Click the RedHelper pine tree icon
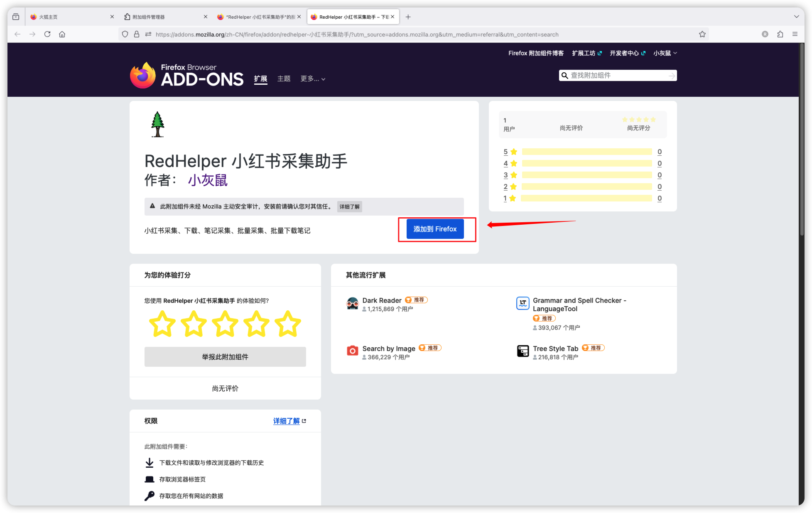 pyautogui.click(x=157, y=124)
